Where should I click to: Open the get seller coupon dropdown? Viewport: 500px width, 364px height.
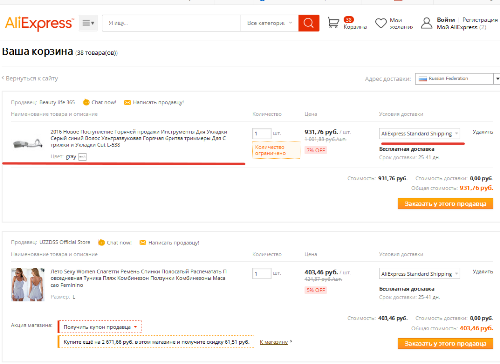point(100,327)
